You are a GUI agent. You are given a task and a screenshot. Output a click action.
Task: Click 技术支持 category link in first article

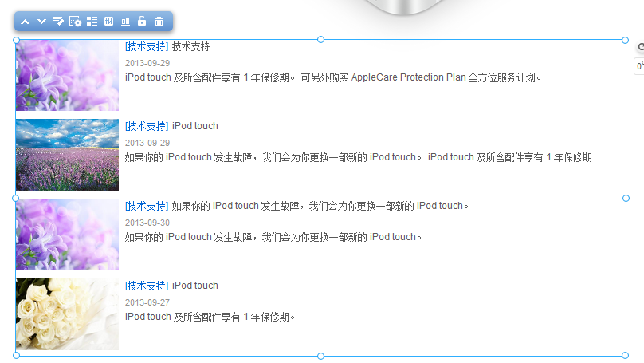point(147,46)
